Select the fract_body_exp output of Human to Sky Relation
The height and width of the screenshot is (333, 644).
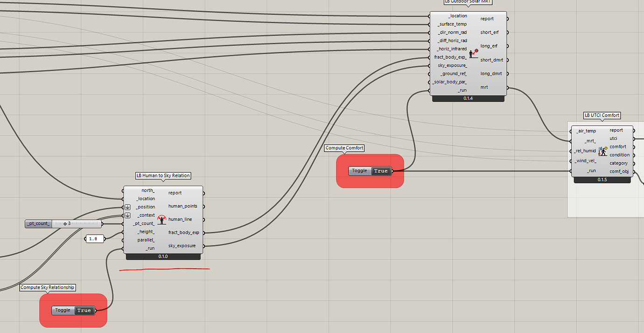point(183,232)
